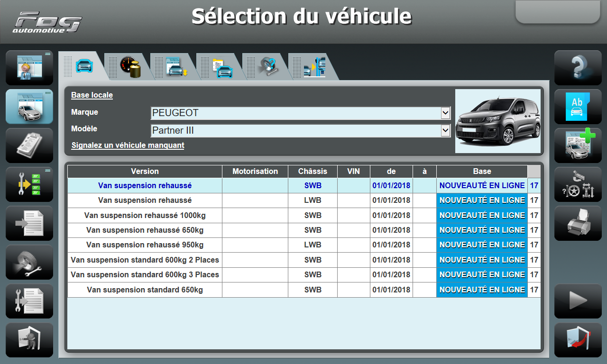Add a new vehicle with green plus icon
The width and height of the screenshot is (607, 364).
pos(578,146)
